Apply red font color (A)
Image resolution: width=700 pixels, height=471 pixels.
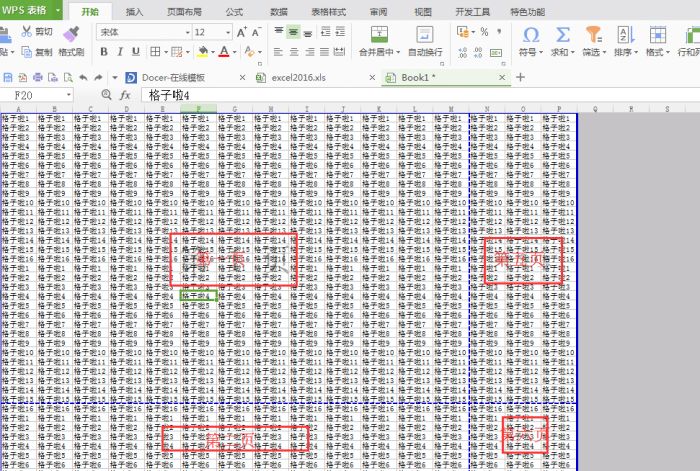(x=224, y=52)
